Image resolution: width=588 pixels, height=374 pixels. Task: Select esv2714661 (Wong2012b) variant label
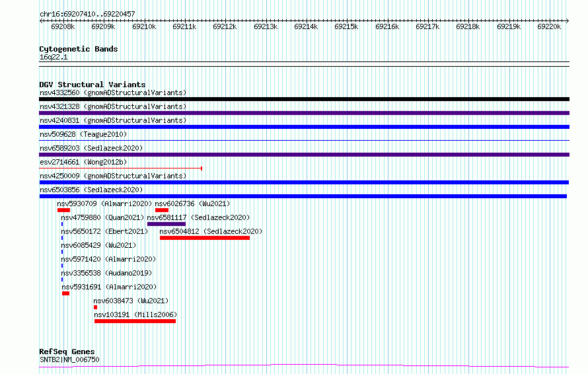coord(83,162)
